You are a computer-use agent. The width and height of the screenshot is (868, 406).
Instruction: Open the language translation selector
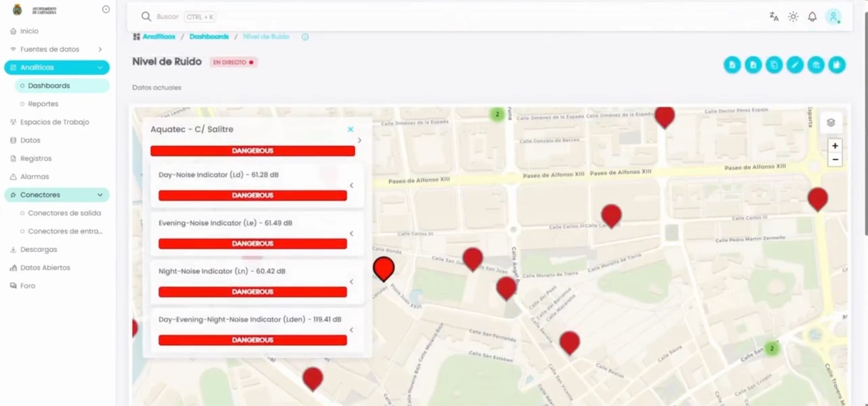(x=774, y=17)
